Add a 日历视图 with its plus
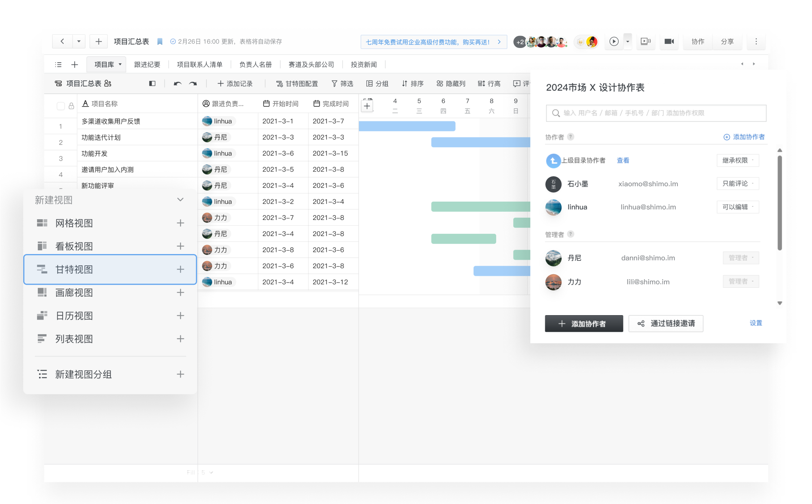This screenshot has width=812, height=504. click(180, 316)
